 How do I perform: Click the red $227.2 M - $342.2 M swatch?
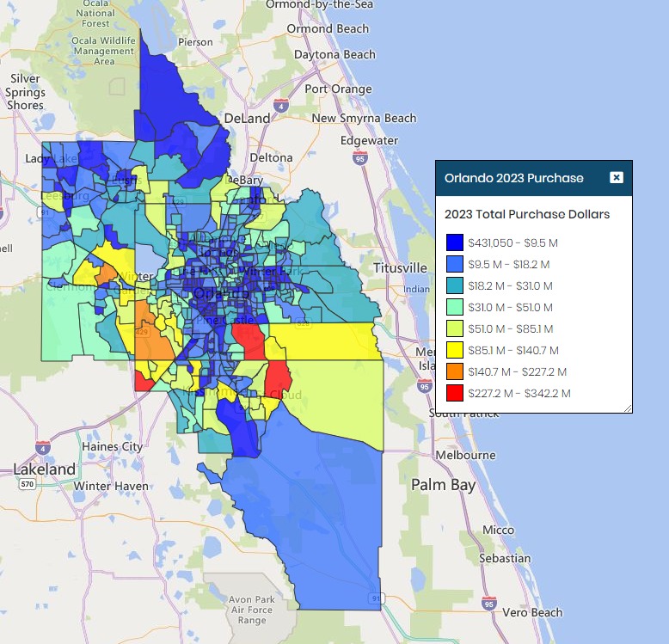455,393
